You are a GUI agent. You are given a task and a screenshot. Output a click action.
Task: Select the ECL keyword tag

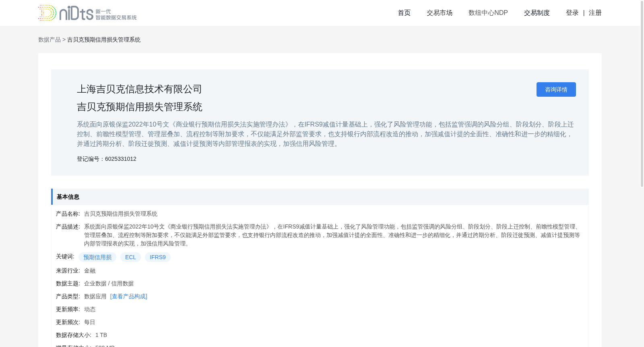[x=130, y=257]
